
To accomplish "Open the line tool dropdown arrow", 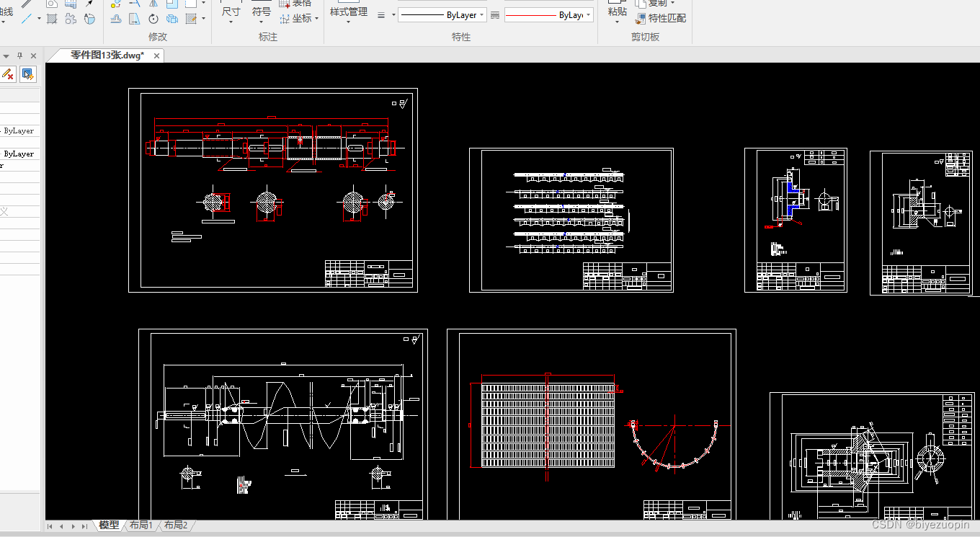I will tap(39, 19).
